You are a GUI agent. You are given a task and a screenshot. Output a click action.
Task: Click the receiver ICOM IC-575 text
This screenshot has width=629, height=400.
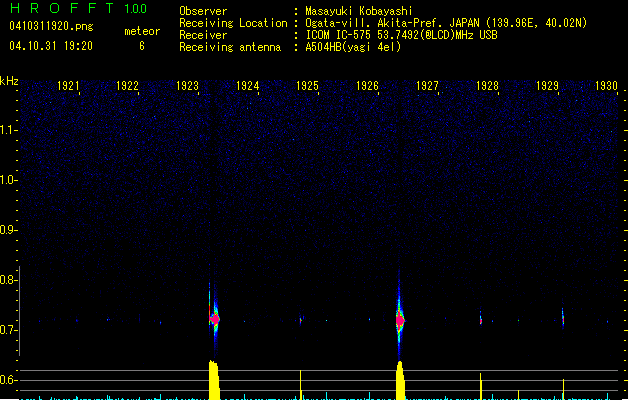point(401,35)
